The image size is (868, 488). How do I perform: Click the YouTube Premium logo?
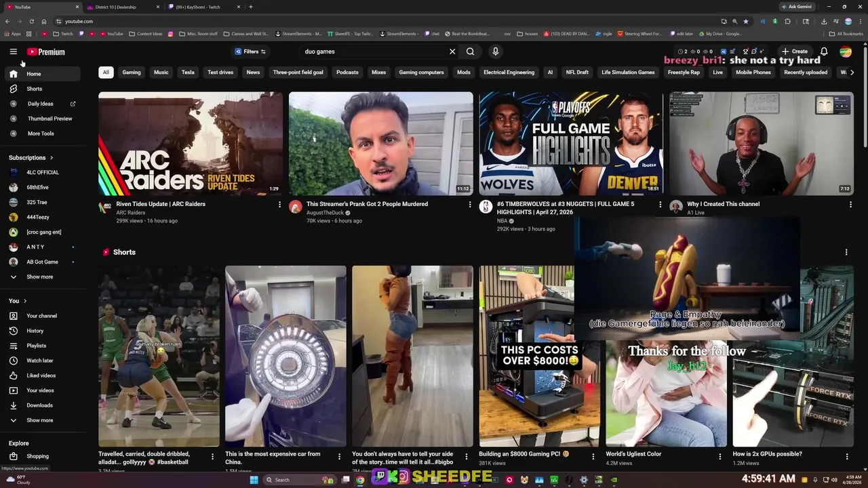pos(46,52)
